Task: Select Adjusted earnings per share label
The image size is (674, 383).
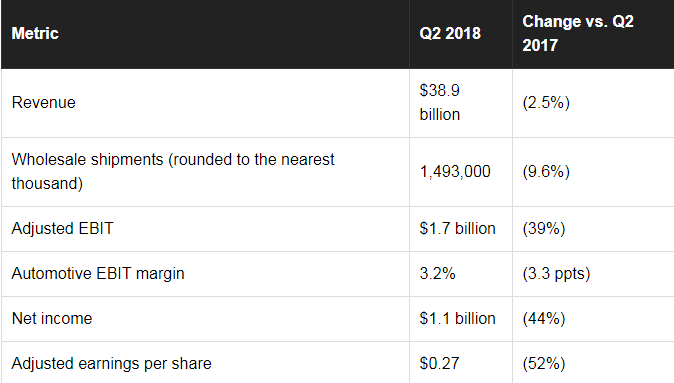Action: click(x=111, y=364)
